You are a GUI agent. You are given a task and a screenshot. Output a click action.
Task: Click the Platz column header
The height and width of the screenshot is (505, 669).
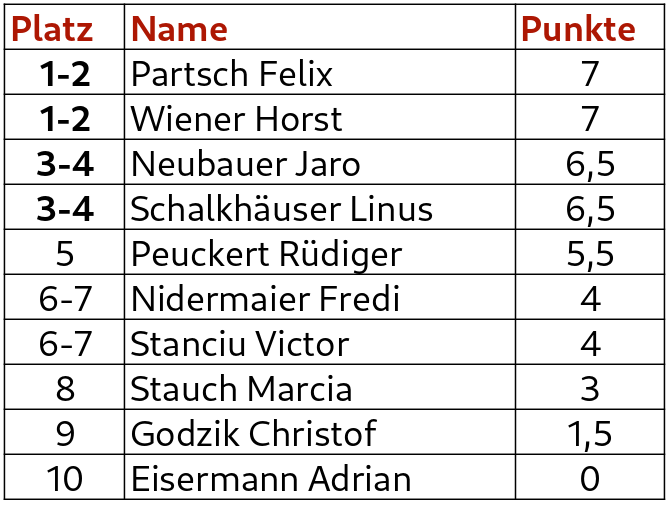52,29
